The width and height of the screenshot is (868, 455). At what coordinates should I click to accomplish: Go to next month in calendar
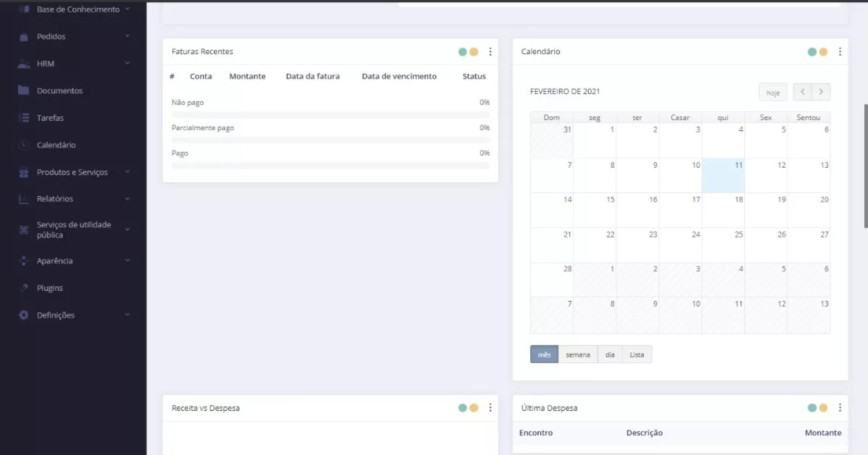(x=821, y=92)
